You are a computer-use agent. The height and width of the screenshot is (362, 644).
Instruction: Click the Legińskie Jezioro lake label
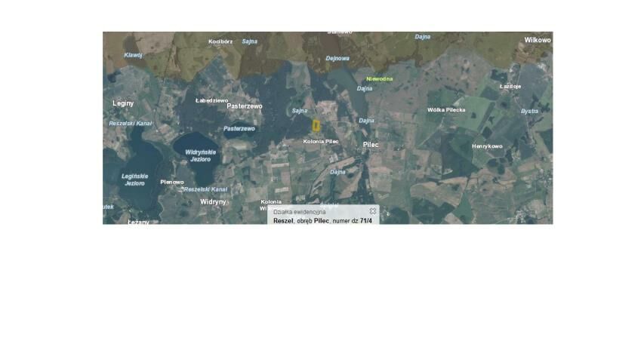point(134,179)
